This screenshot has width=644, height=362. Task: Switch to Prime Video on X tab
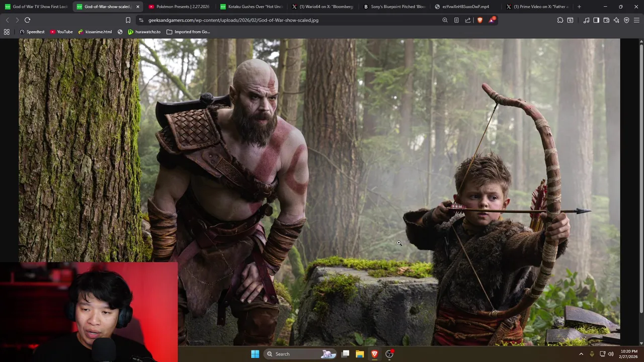coord(537,7)
